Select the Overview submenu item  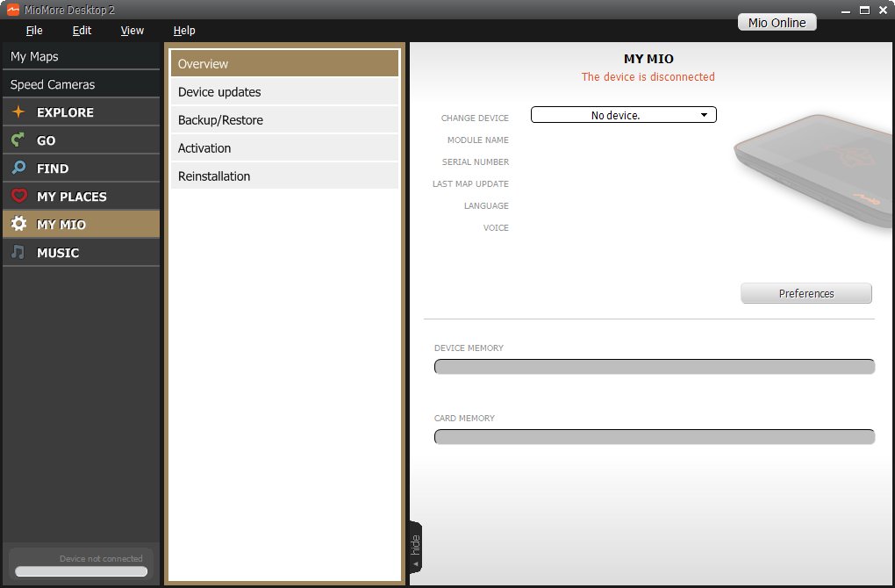tap(284, 63)
